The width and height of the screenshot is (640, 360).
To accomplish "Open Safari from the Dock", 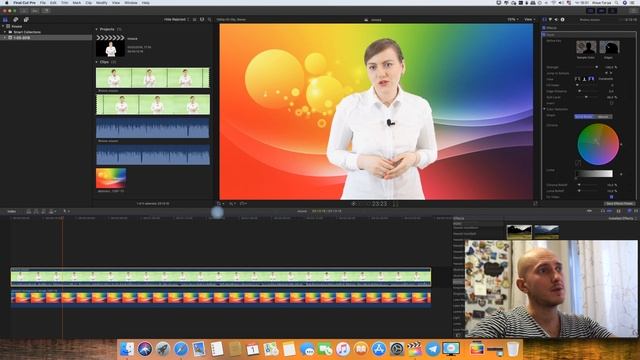I will (x=180, y=349).
